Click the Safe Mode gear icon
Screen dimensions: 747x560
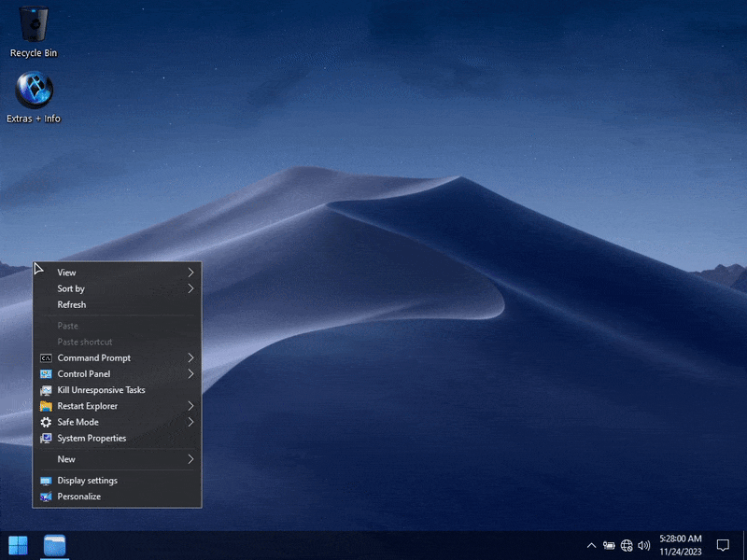[46, 422]
